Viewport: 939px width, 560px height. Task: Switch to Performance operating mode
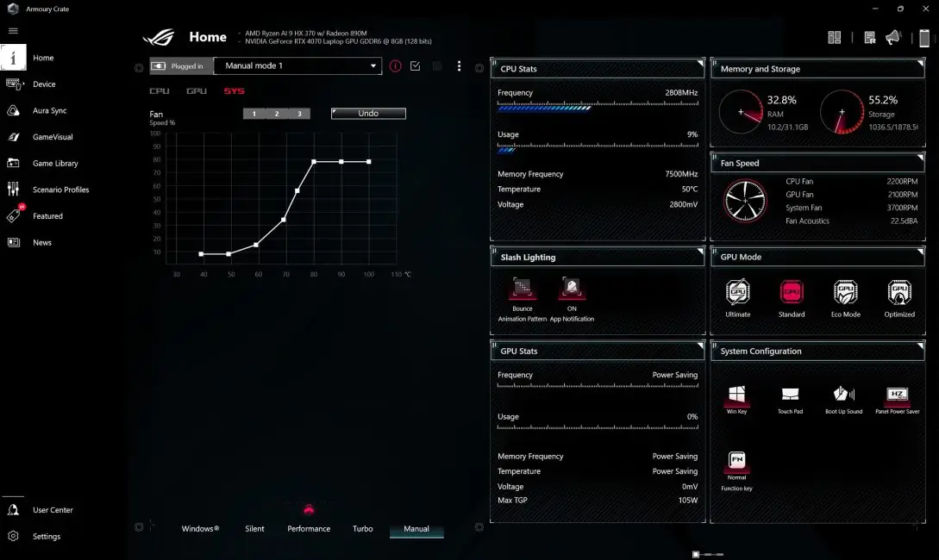309,529
